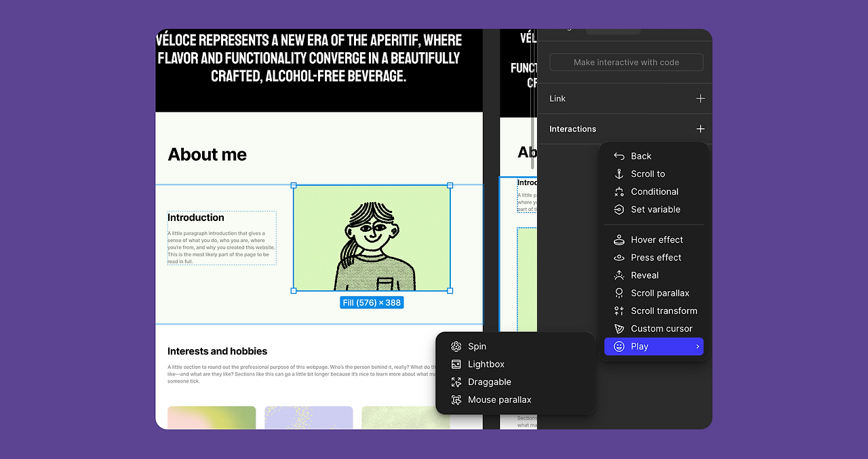Viewport: 868px width, 459px height.
Task: Click the Hover effect icon
Action: 618,239
